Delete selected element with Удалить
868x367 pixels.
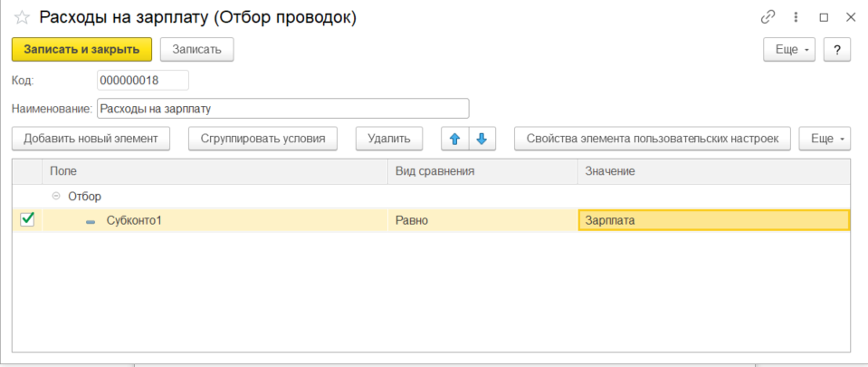point(389,139)
